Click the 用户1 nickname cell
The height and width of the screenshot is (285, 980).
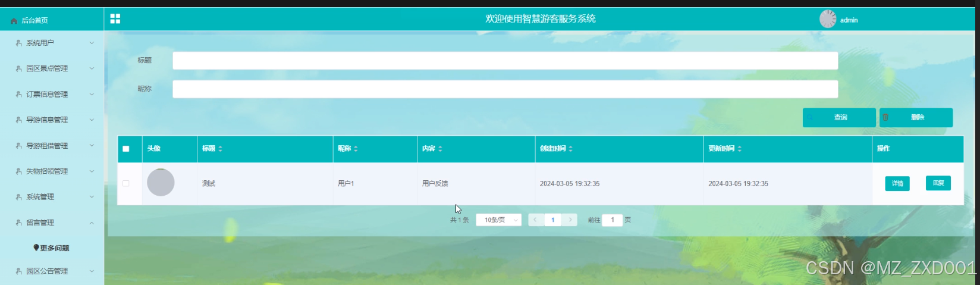[346, 183]
